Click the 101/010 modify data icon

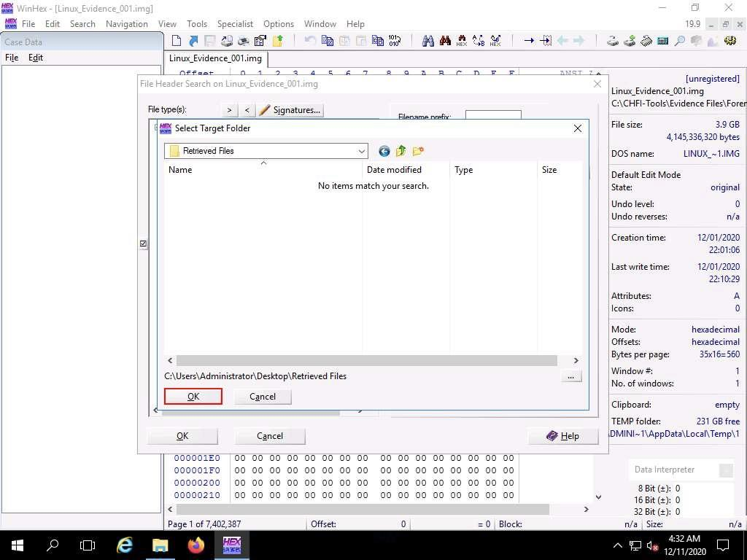(395, 41)
